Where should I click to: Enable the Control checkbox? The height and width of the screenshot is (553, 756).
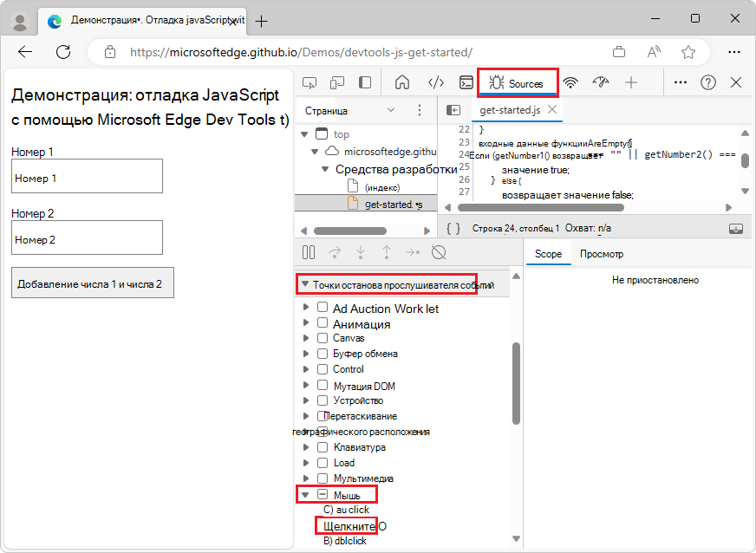[x=323, y=369]
